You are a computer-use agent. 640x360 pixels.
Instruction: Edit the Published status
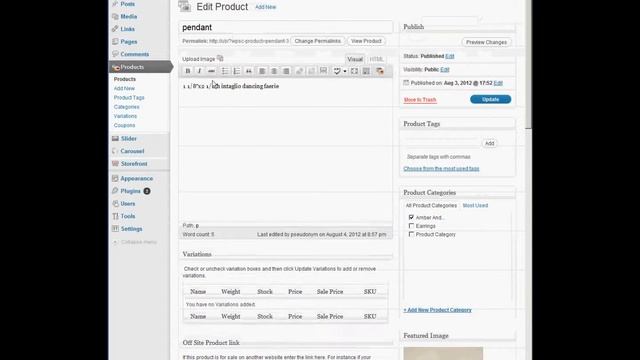(450, 56)
